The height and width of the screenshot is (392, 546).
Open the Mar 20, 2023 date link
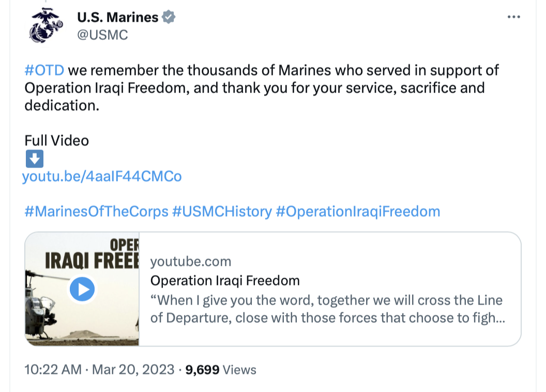coord(133,369)
